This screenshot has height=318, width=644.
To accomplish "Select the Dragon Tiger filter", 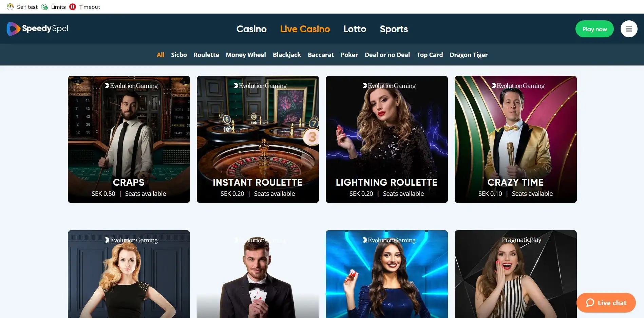I will pyautogui.click(x=469, y=55).
